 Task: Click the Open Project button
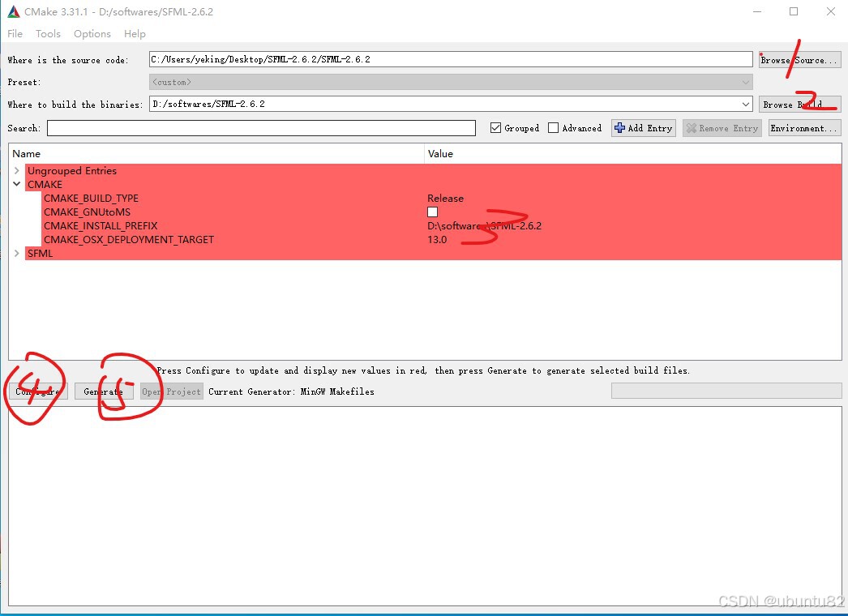[171, 391]
